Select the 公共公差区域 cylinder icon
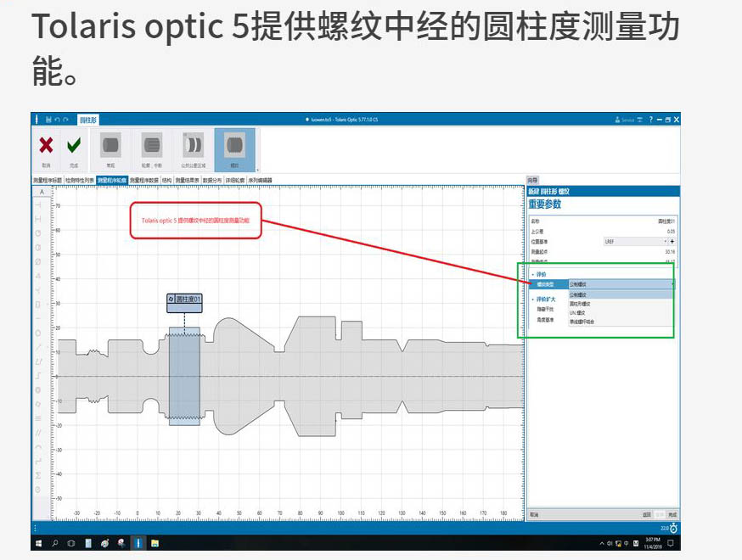This screenshot has width=742, height=560. [193, 145]
